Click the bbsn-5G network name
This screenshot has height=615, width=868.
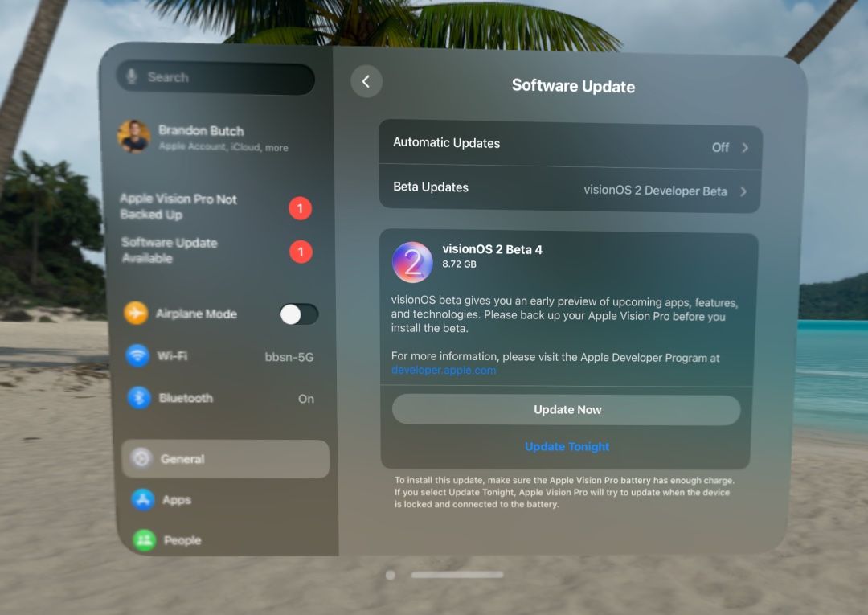289,357
